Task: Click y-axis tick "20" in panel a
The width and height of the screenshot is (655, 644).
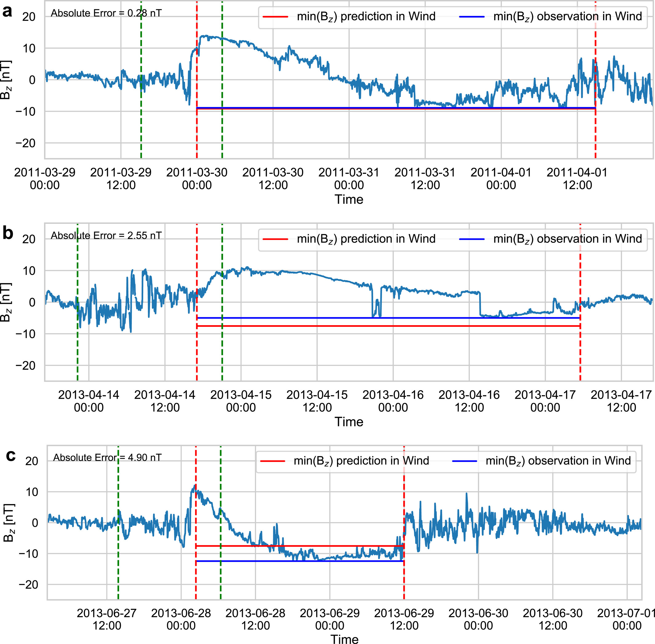Action: pos(29,17)
